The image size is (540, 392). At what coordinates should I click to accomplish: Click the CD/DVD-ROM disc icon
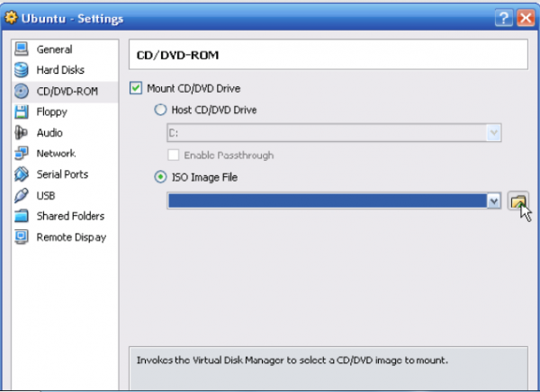(22, 91)
